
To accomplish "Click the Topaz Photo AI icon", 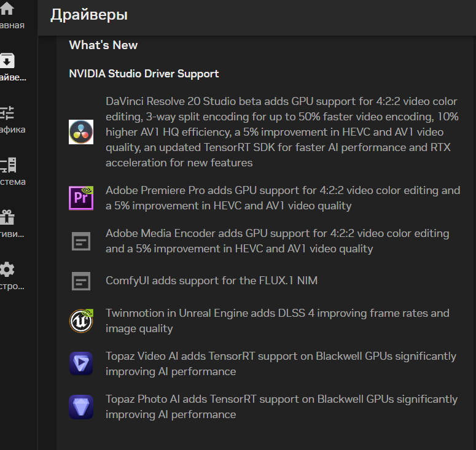I will point(81,406).
